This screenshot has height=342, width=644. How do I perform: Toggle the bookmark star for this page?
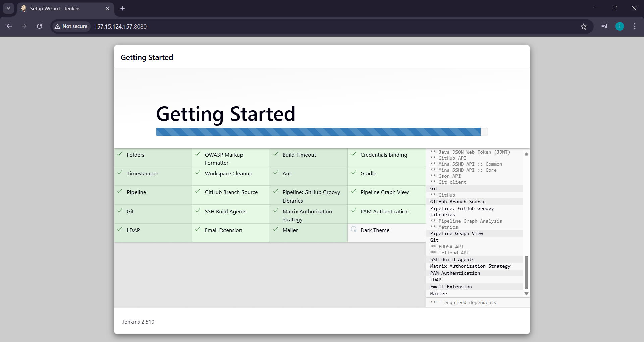[584, 26]
